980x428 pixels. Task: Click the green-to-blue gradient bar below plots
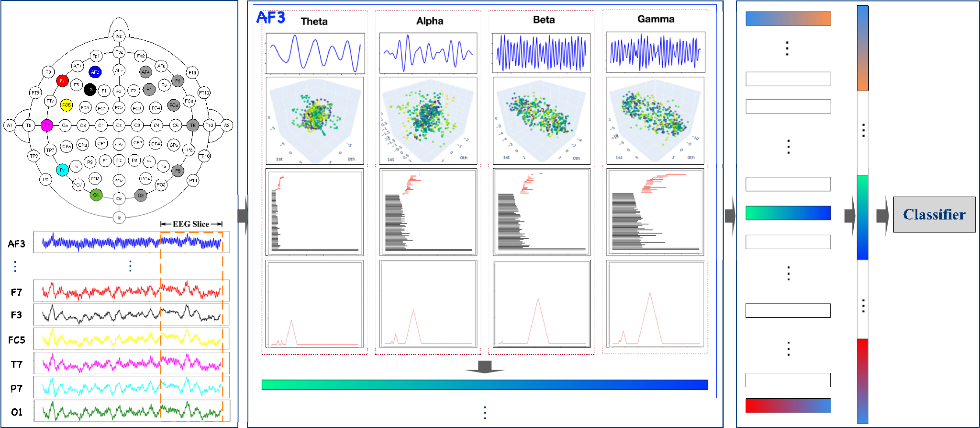tap(484, 384)
